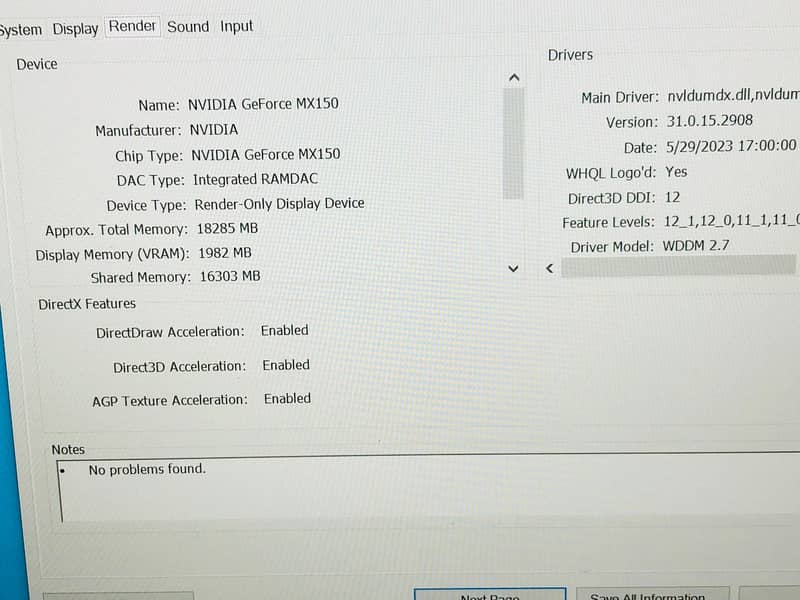Screen dimensions: 800x600
Task: Click the Device panel scroll-up arrow
Action: click(x=513, y=77)
